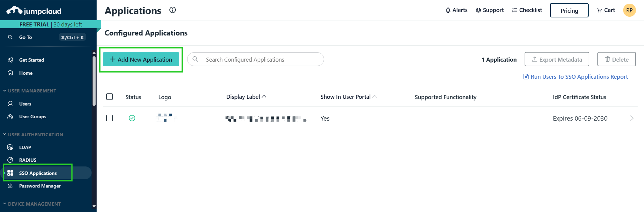Image resolution: width=644 pixels, height=212 pixels.
Task: Go to Home in sidebar
Action: pos(26,73)
